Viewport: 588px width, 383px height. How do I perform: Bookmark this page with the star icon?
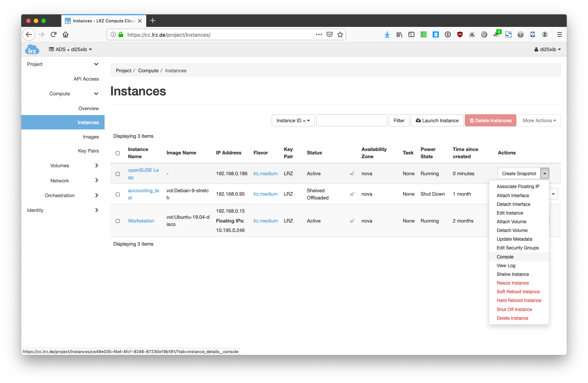point(340,34)
